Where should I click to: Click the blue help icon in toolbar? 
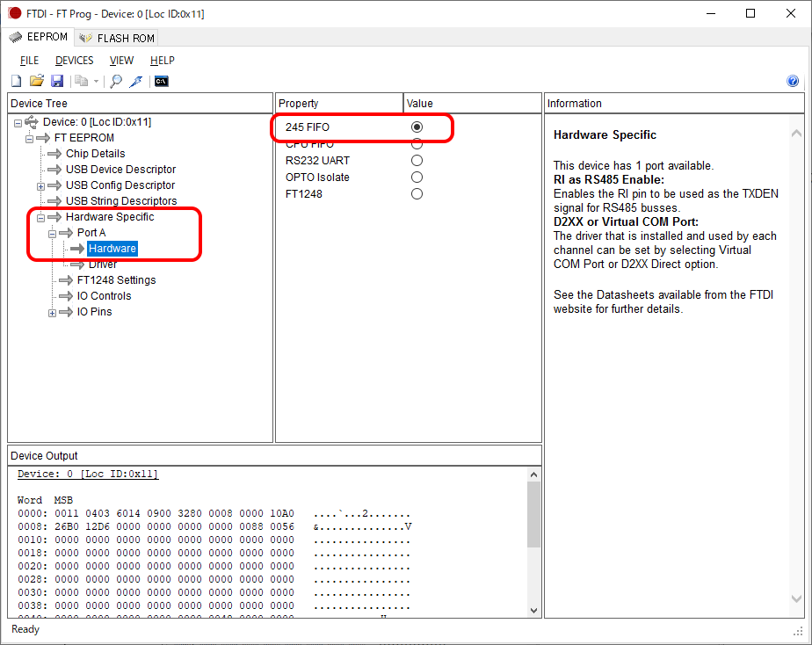pos(793,82)
